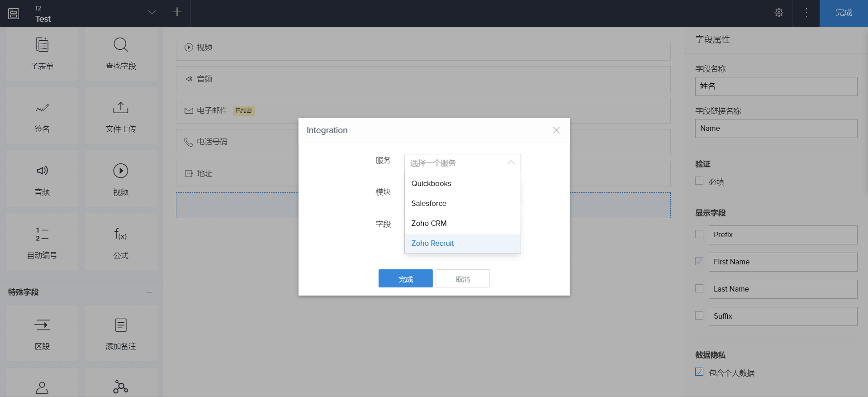Uncheck contains personal data (包含个人数据)
Viewport: 868px width, 397px height.
tap(699, 372)
